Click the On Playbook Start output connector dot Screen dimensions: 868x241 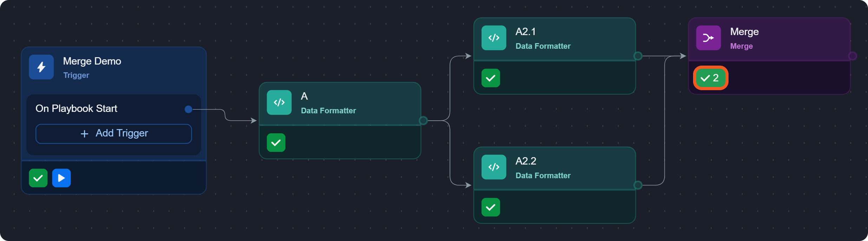tap(188, 109)
